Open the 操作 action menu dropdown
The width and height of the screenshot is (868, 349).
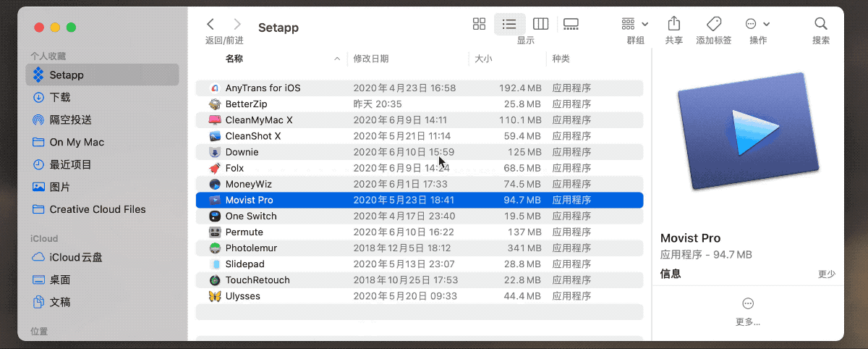tap(758, 24)
